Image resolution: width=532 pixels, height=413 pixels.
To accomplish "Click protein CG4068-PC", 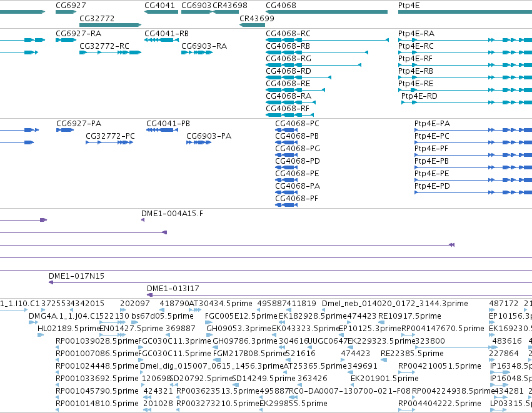I will tap(286, 130).
